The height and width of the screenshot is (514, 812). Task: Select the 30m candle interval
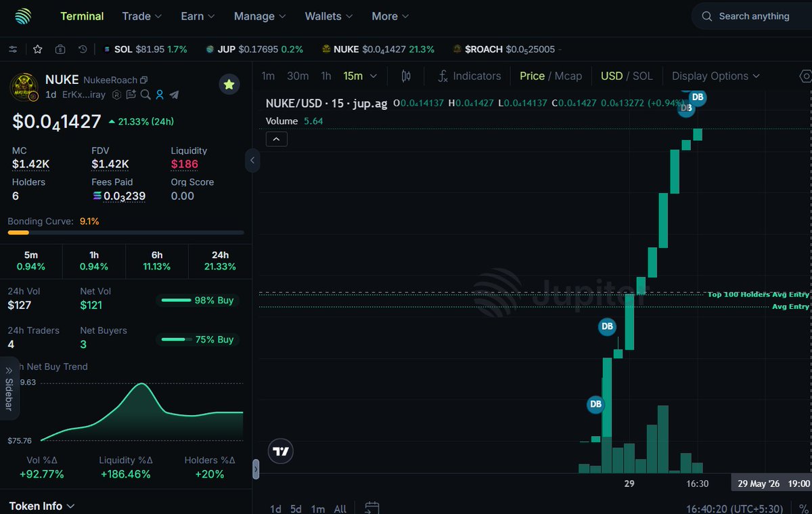(298, 76)
